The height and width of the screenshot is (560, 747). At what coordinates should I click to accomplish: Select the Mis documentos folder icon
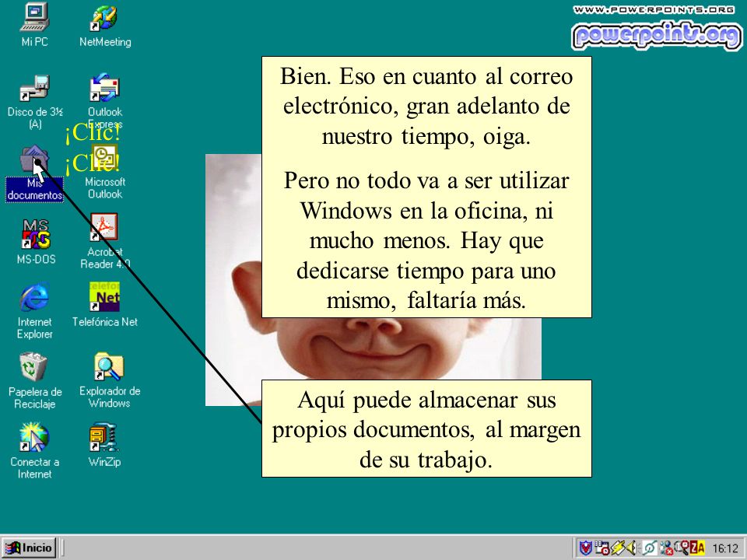34,159
